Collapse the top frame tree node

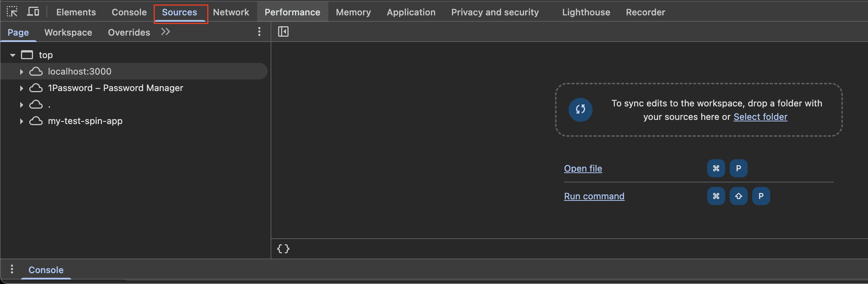point(13,55)
